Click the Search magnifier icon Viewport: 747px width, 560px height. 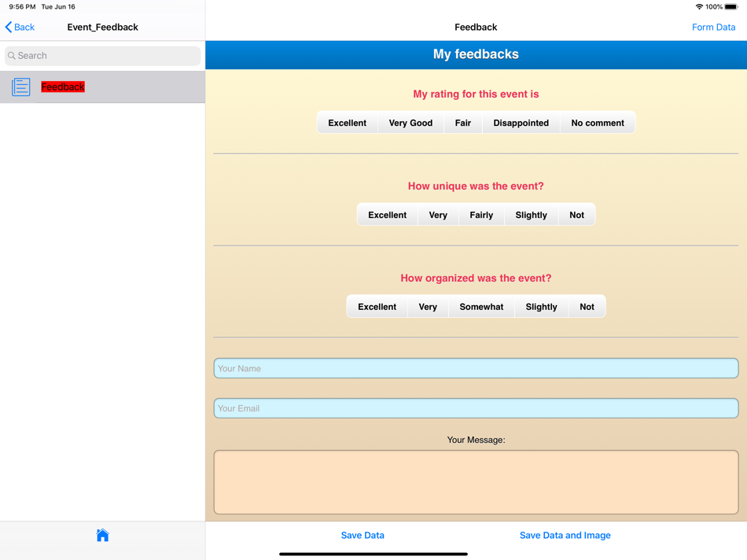pyautogui.click(x=12, y=56)
